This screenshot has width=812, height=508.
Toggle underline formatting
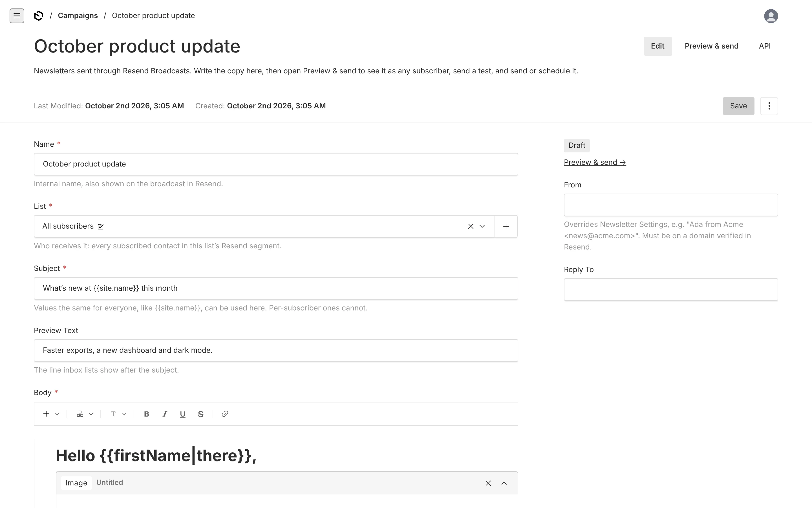pos(182,414)
